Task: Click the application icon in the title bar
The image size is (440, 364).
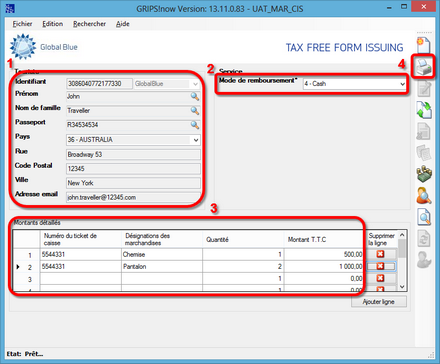Action: [x=10, y=8]
